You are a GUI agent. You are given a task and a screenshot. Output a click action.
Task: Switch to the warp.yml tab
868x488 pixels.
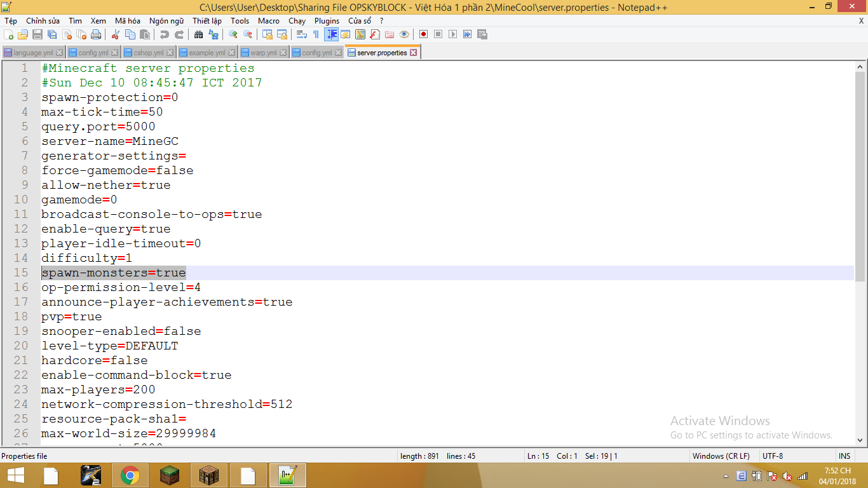tap(263, 53)
